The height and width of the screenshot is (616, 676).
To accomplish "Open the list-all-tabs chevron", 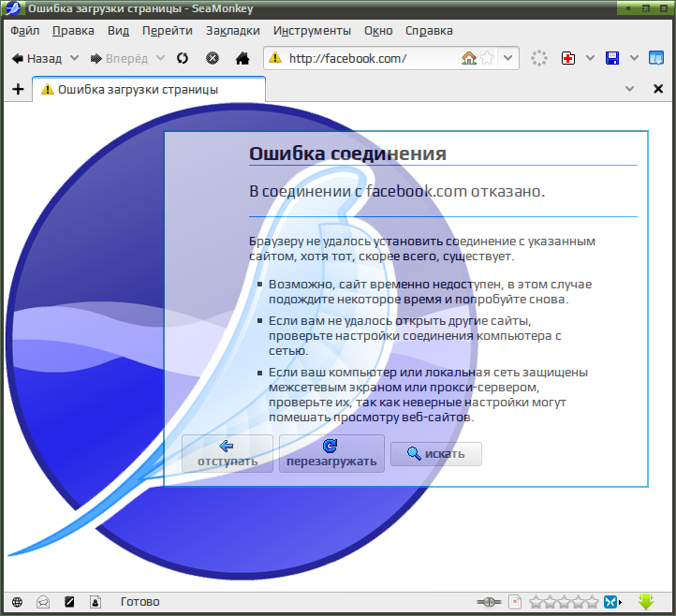I will tap(629, 89).
